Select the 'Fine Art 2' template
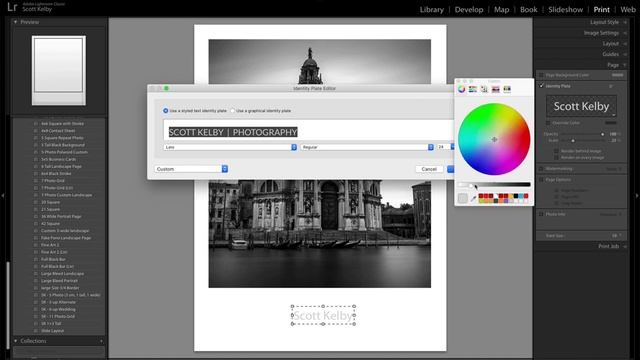Image resolution: width=640 pixels, height=360 pixels. click(x=50, y=245)
